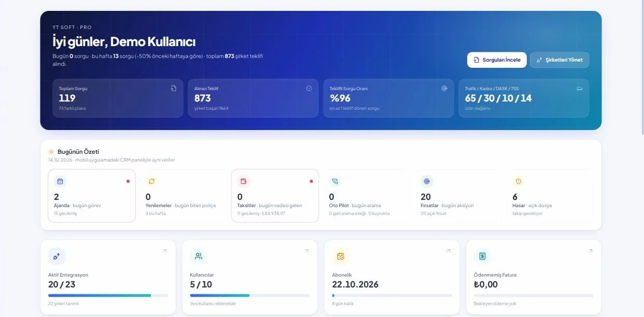Click target icon in Teklifli Sorgu Oranı card
Image resolution: width=644 pixels, height=317 pixels.
(444, 89)
